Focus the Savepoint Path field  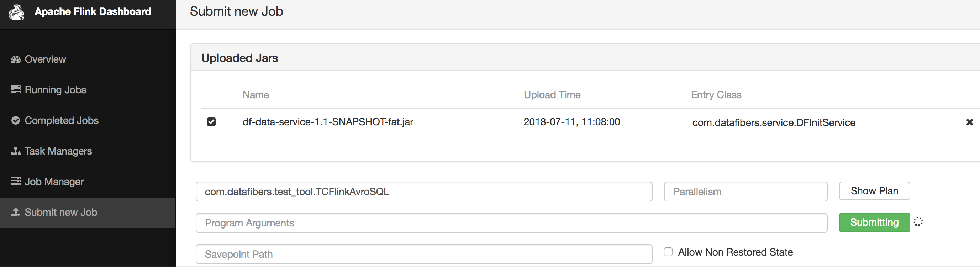tap(423, 254)
